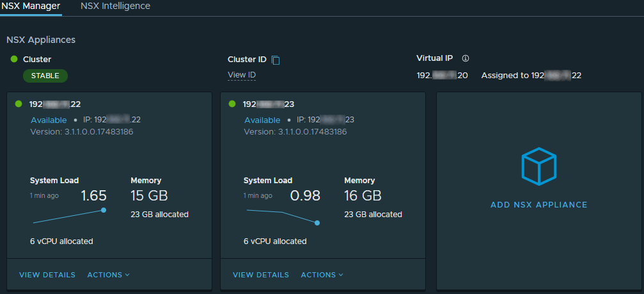644x294 pixels.
Task: Click the System Load graph point on the .22 appliance
Action: 104,210
